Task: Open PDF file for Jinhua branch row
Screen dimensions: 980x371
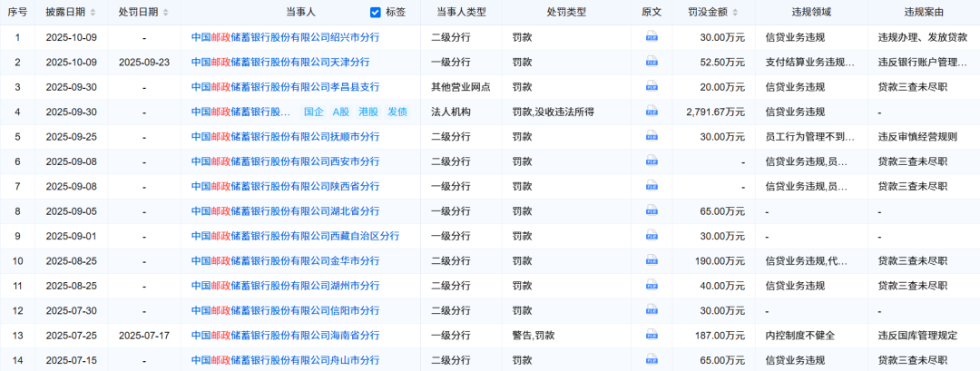Action: coord(652,260)
